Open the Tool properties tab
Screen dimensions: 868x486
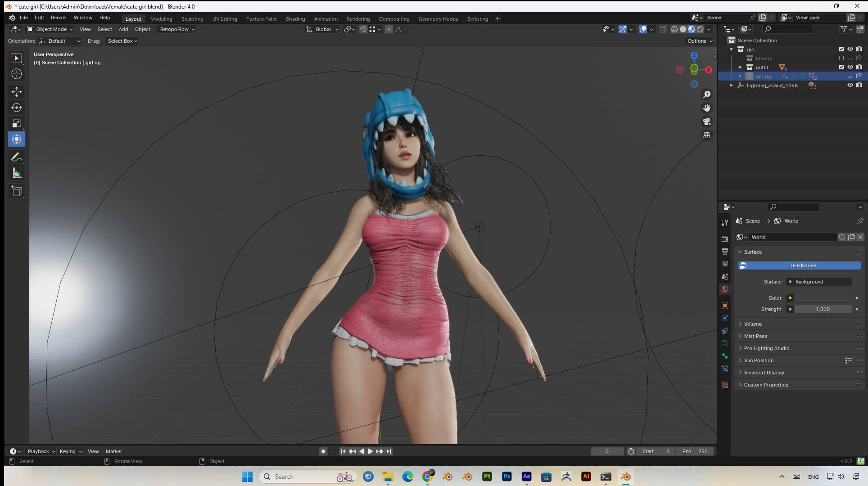pyautogui.click(x=725, y=223)
